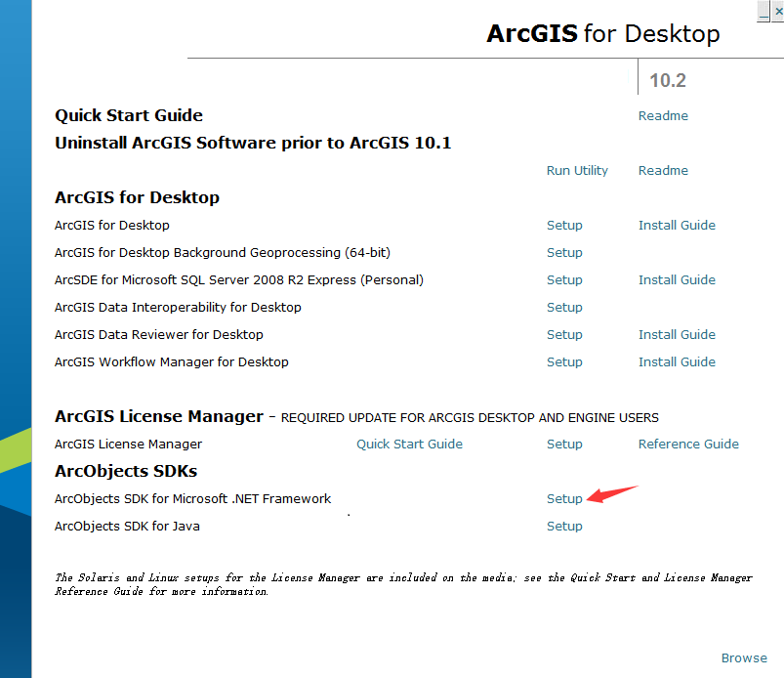The image size is (784, 678).
Task: Browse the installation media contents
Action: click(744, 657)
